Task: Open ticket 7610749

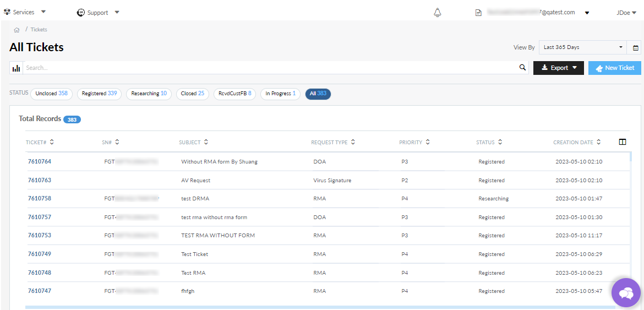Action: [40, 254]
